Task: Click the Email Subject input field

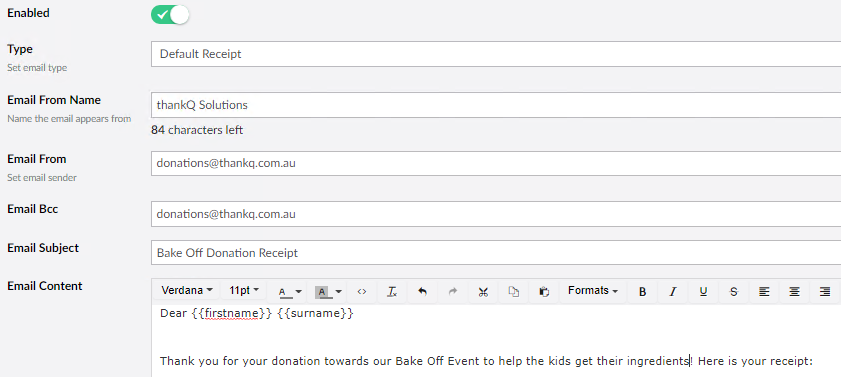Action: (x=496, y=253)
